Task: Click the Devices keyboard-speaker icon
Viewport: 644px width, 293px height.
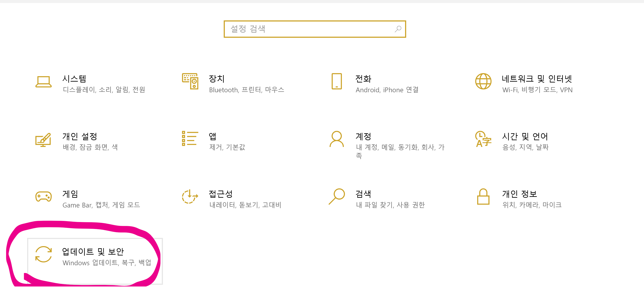Action: (190, 81)
